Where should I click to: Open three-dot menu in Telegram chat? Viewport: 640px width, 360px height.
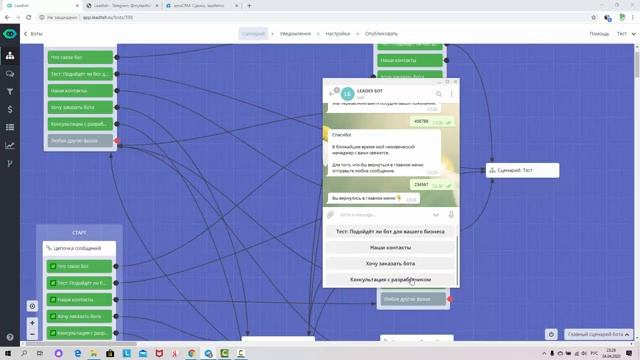451,94
